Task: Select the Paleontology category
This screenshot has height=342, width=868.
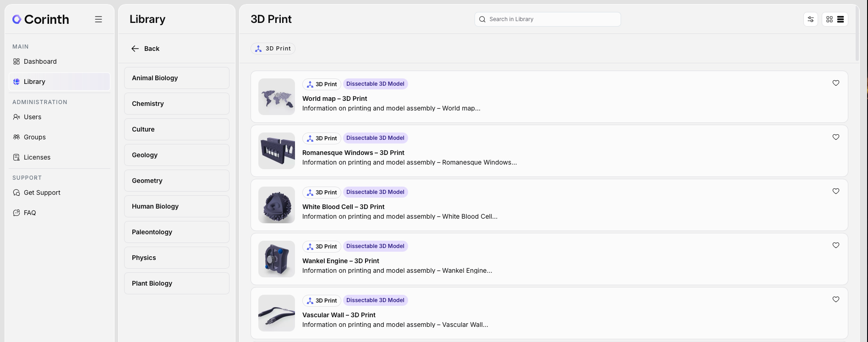Action: [x=177, y=232]
